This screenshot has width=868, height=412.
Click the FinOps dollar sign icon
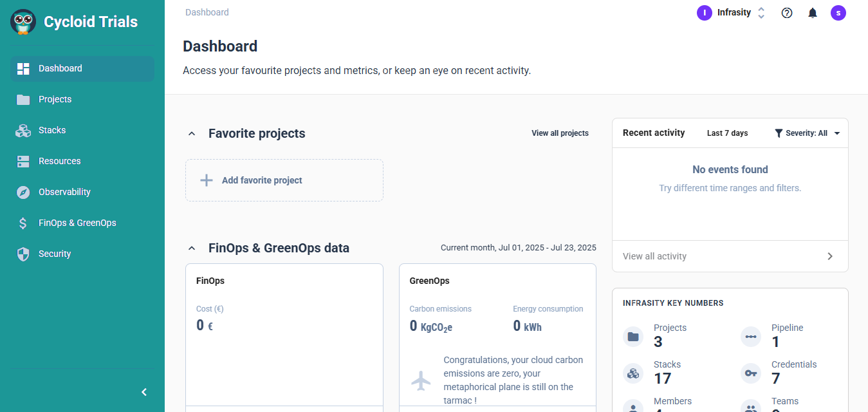click(x=23, y=223)
